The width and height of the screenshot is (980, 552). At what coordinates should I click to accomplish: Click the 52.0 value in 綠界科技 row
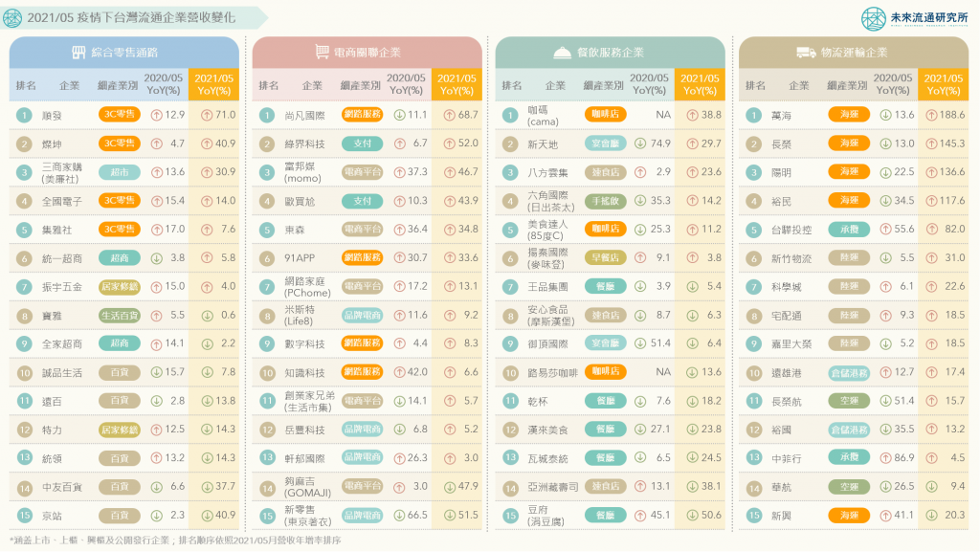point(467,143)
